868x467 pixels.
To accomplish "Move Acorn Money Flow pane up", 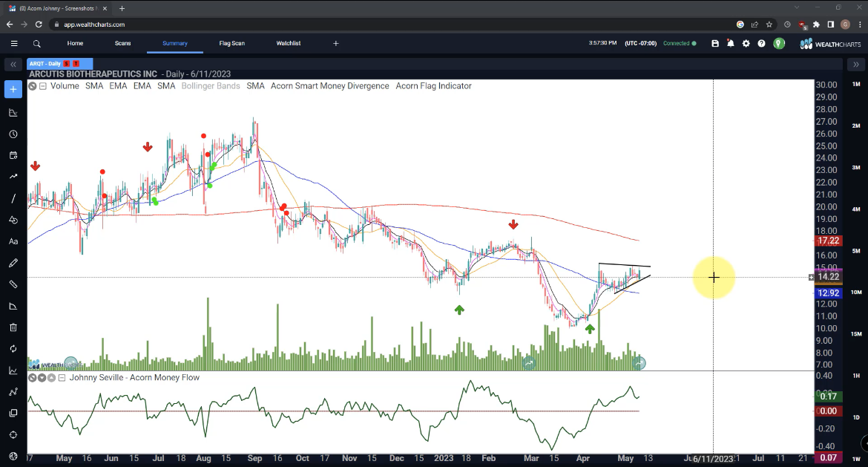I will click(51, 378).
